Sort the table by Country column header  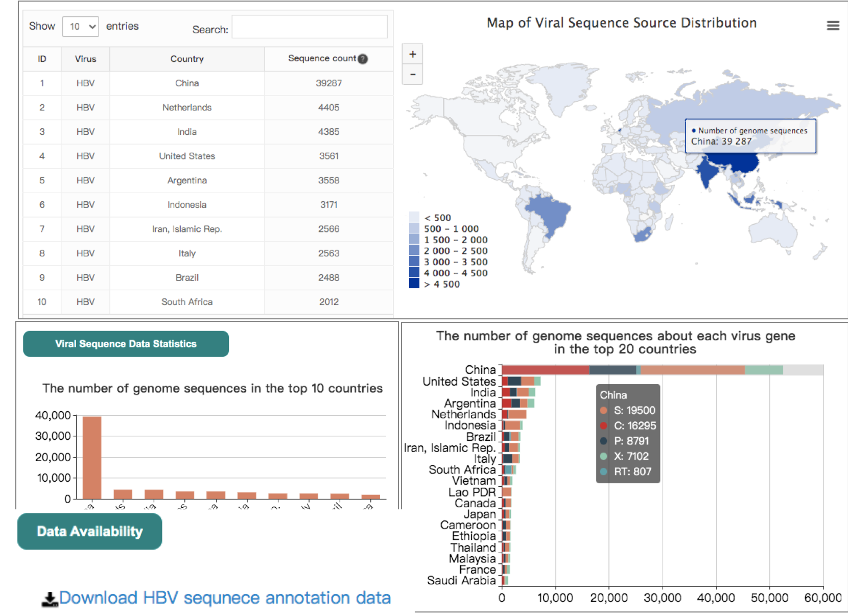pos(187,59)
